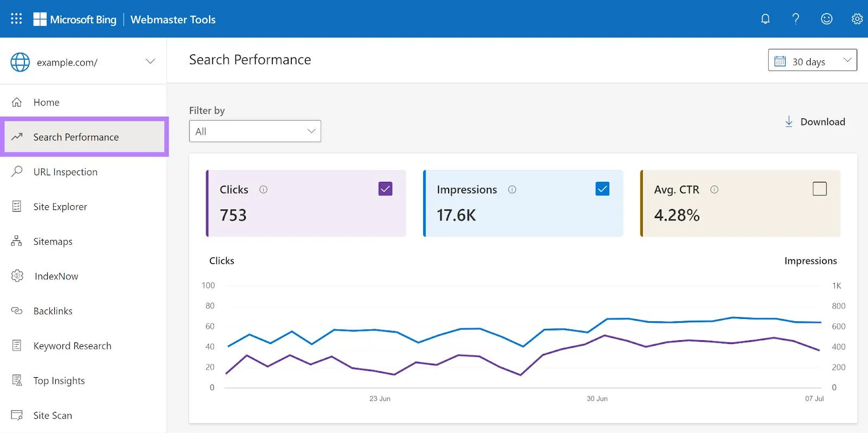Open the notifications bell
The height and width of the screenshot is (433, 868).
[x=765, y=19]
